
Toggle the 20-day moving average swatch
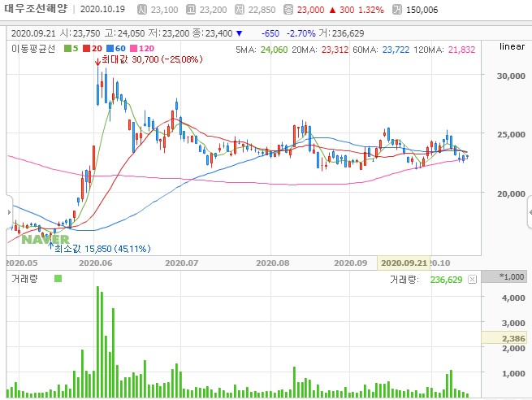click(x=86, y=49)
